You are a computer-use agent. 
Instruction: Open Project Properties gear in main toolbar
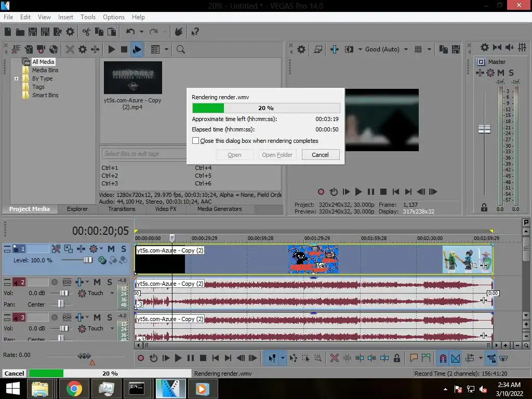coord(70,32)
